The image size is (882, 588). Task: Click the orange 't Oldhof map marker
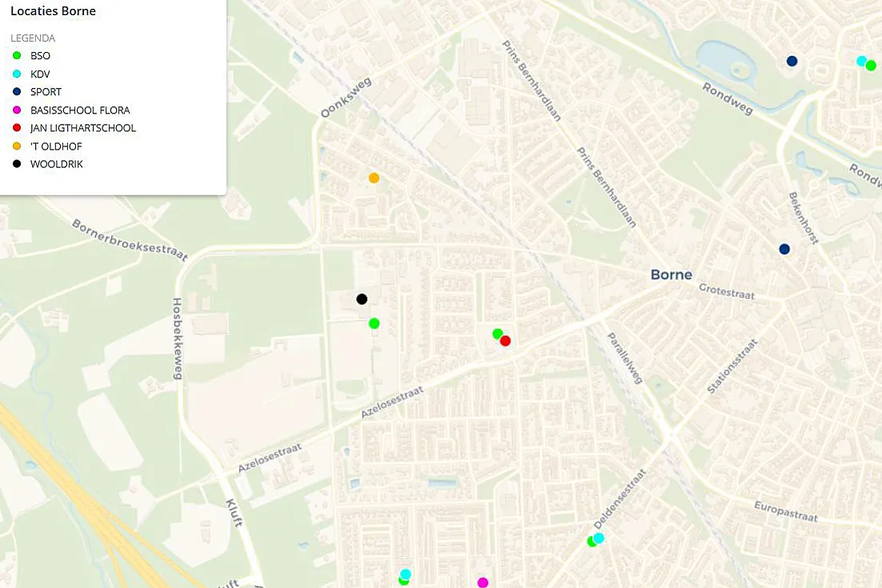(x=374, y=178)
